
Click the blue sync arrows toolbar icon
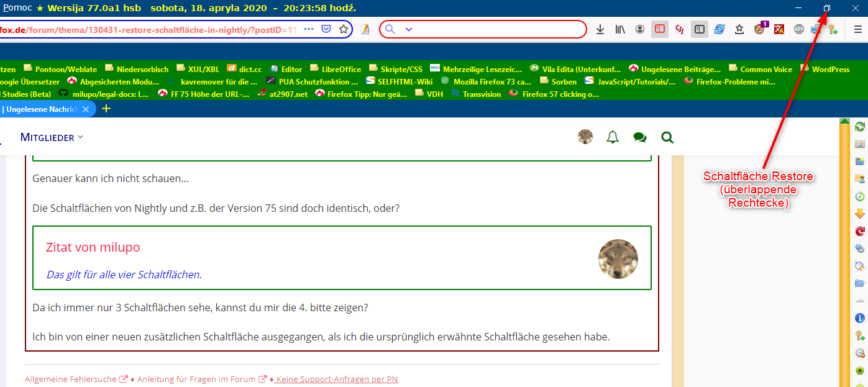click(720, 29)
